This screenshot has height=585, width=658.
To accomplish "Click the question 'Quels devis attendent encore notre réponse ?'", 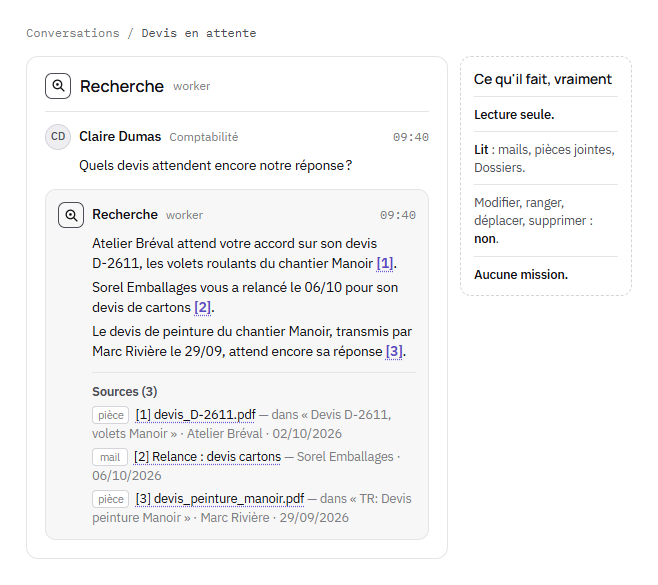I will coord(216,165).
